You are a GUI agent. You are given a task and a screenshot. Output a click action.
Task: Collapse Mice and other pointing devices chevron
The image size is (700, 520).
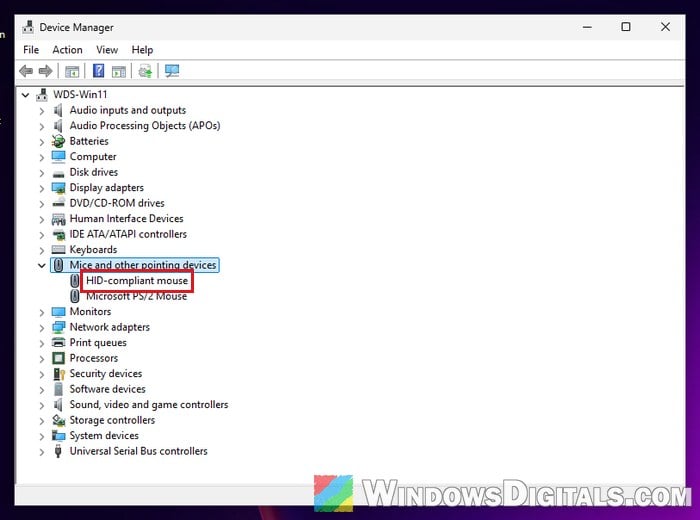pyautogui.click(x=42, y=266)
